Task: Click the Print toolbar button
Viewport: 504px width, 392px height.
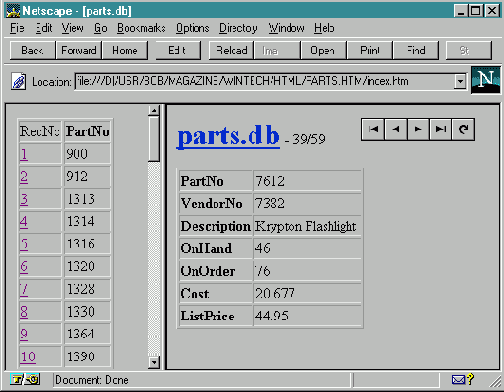Action: [370, 50]
